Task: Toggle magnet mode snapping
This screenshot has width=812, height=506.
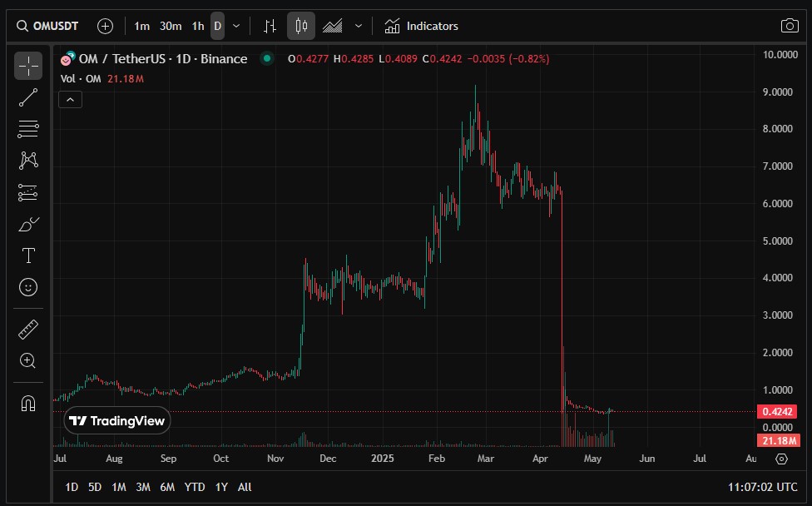Action: tap(28, 403)
